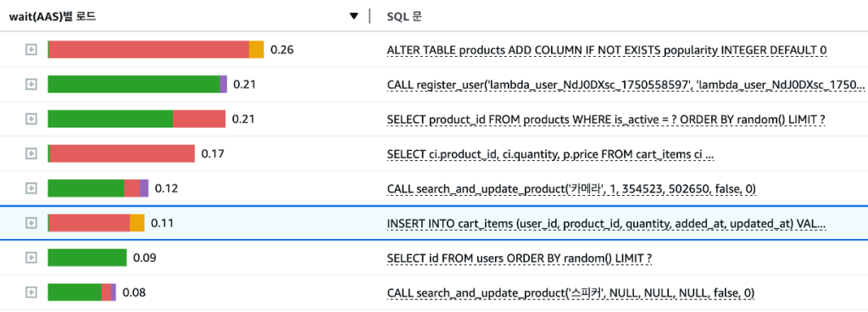Click the SQL 문 column header
868x312 pixels.
(404, 16)
